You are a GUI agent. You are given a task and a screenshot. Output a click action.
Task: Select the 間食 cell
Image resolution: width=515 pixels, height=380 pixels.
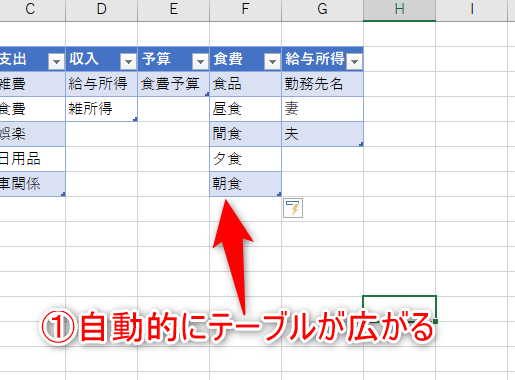tap(245, 134)
